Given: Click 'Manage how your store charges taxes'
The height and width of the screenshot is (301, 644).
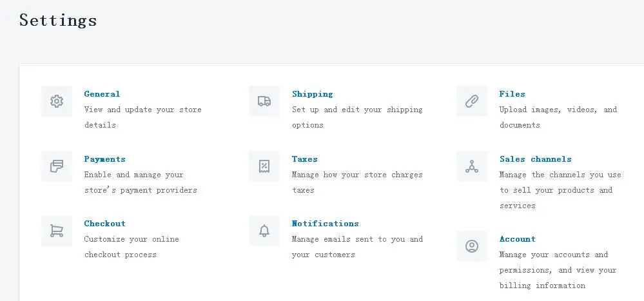Looking at the screenshot, I should [357, 182].
